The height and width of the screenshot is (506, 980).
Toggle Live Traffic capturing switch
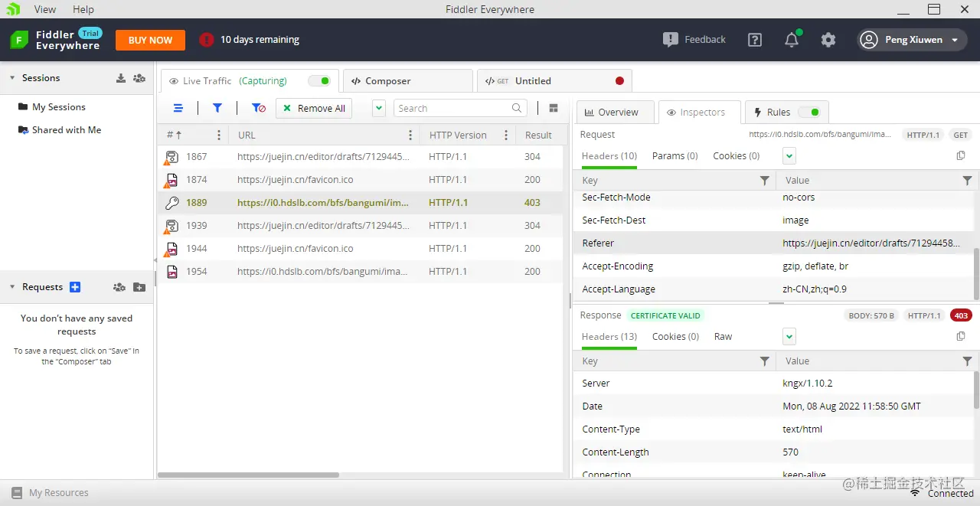coord(319,80)
